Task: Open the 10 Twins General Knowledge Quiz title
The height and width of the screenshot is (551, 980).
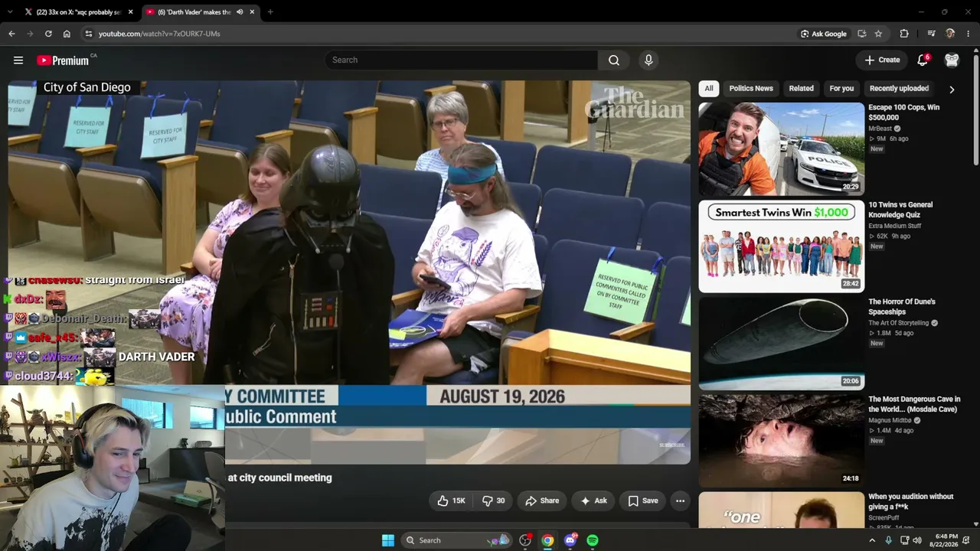Action: pyautogui.click(x=900, y=210)
